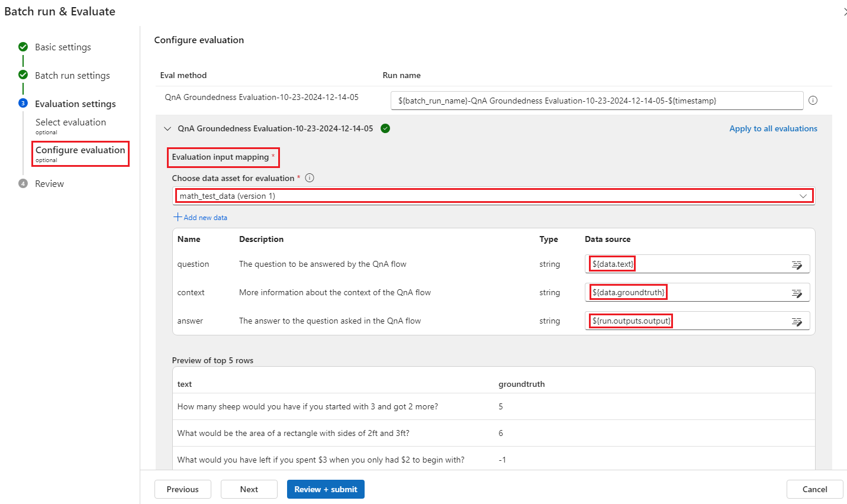Image resolution: width=847 pixels, height=504 pixels.
Task: Go to Batch run settings step
Action: coord(72,75)
